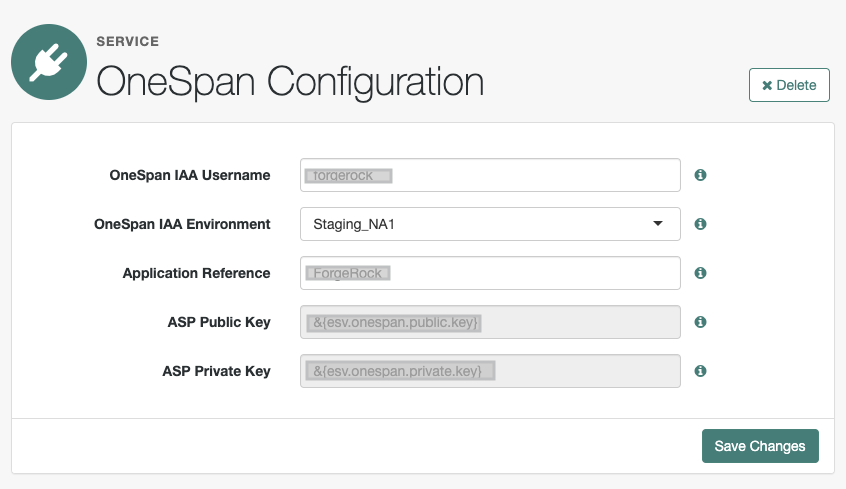This screenshot has height=489, width=846.
Task: Delete the OneSpan Configuration service
Action: (789, 85)
